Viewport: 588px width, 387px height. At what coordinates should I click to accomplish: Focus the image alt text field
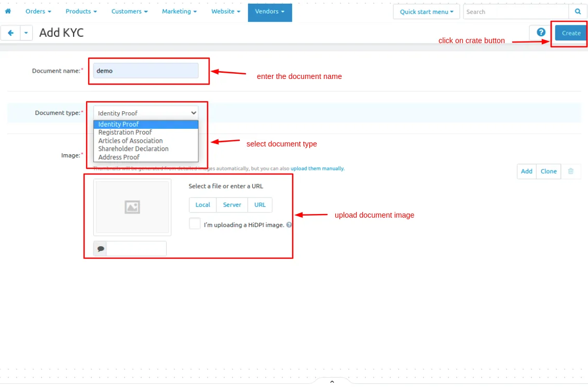point(136,248)
